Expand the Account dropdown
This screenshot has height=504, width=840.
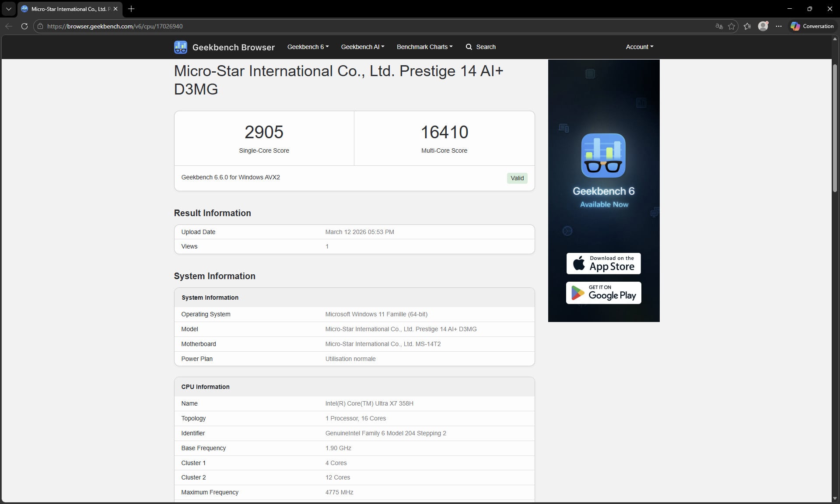click(x=639, y=47)
